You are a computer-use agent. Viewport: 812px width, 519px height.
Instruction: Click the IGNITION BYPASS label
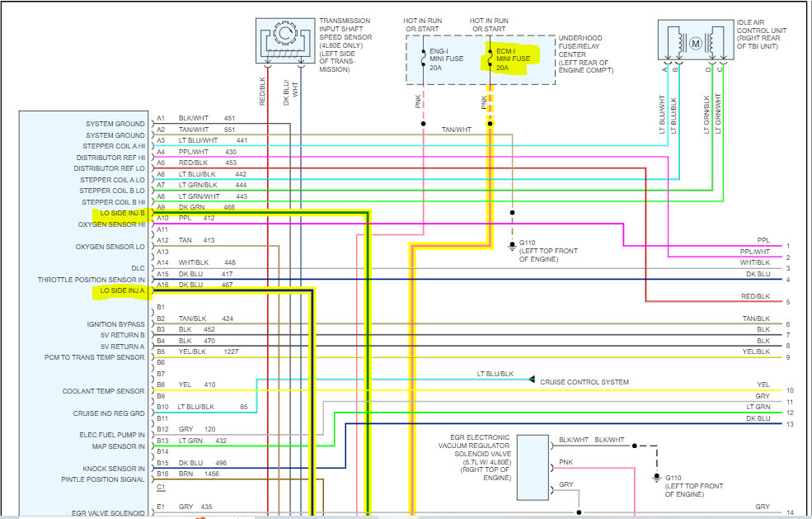click(x=116, y=324)
